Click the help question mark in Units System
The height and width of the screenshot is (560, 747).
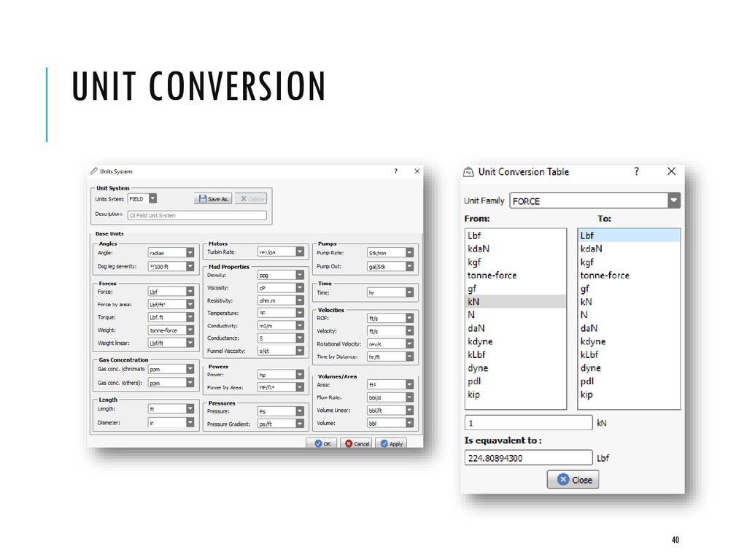(396, 171)
